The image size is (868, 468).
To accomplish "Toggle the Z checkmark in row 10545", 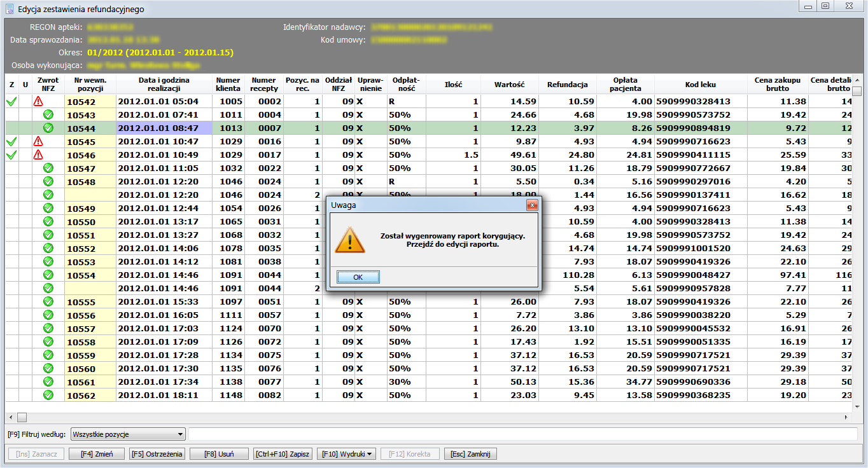I will pyautogui.click(x=11, y=141).
